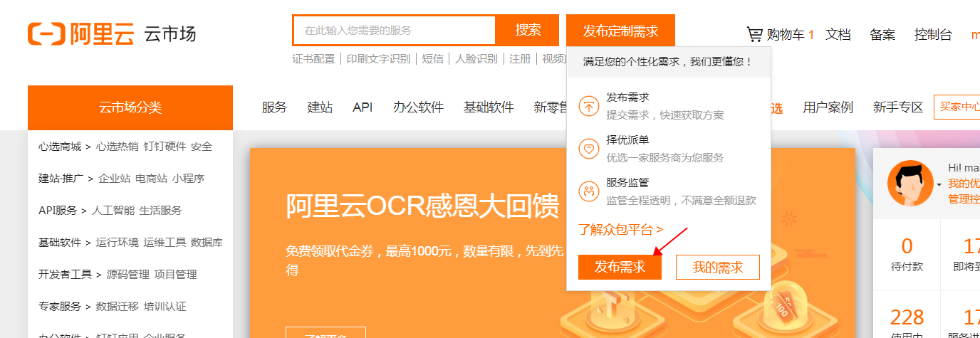Open the 云市场分类 category header
The width and height of the screenshot is (980, 338).
(130, 107)
